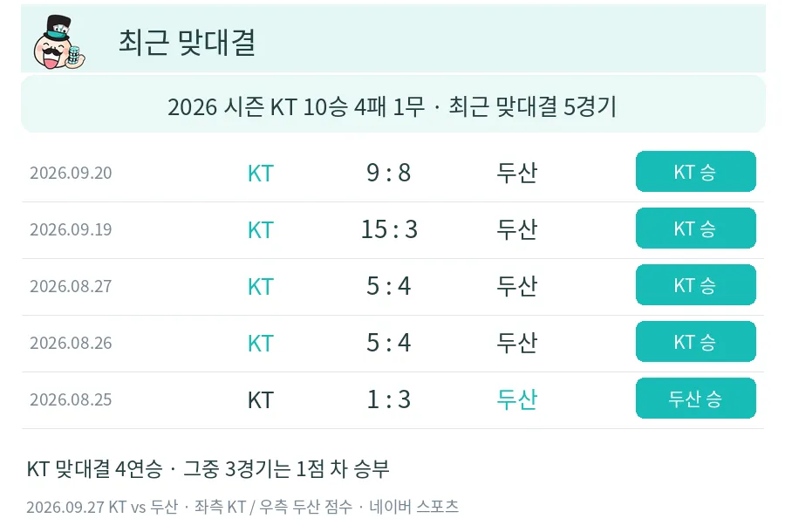Image resolution: width=785 pixels, height=532 pixels.
Task: Click highlighted 두산 team name in last row
Action: [516, 399]
